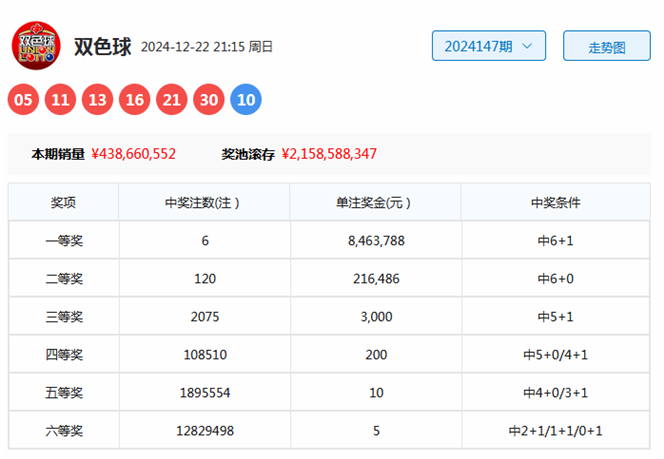The width and height of the screenshot is (664, 459).
Task: Click red ball number 30
Action: (x=209, y=99)
